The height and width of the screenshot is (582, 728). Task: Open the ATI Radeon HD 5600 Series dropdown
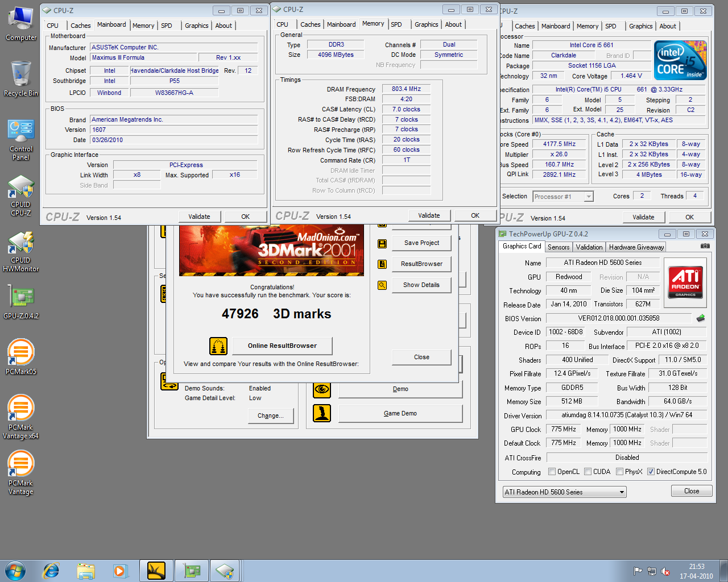[564, 492]
